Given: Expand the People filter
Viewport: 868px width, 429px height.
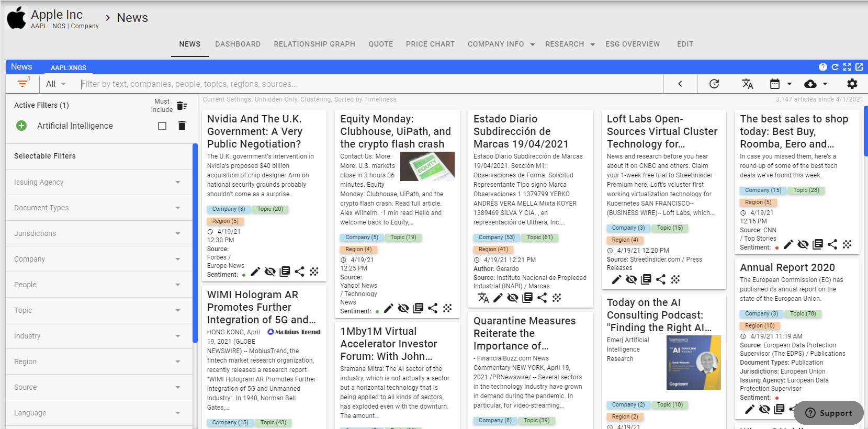Looking at the screenshot, I should 99,285.
